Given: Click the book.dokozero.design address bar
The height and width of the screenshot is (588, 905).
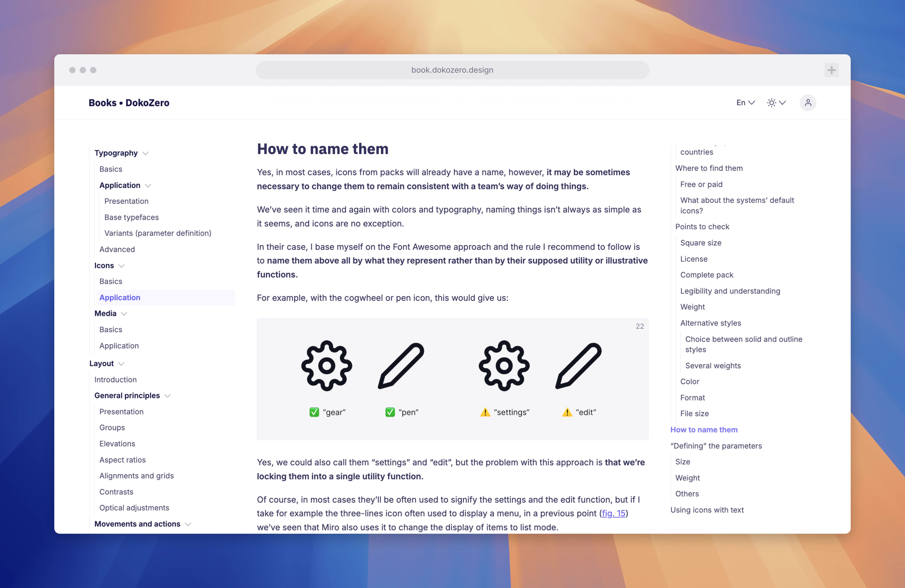Looking at the screenshot, I should (x=452, y=70).
